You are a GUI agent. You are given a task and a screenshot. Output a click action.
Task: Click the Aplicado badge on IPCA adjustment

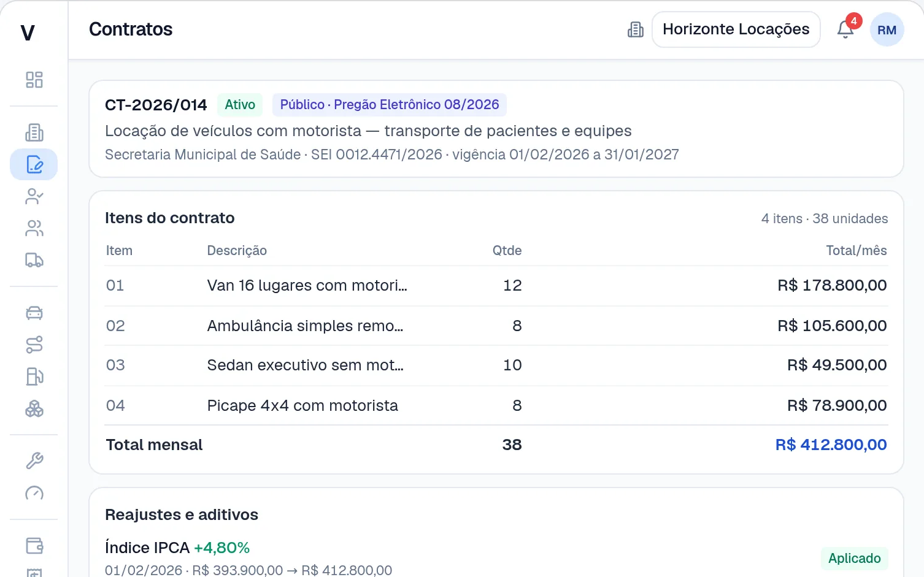pyautogui.click(x=854, y=558)
